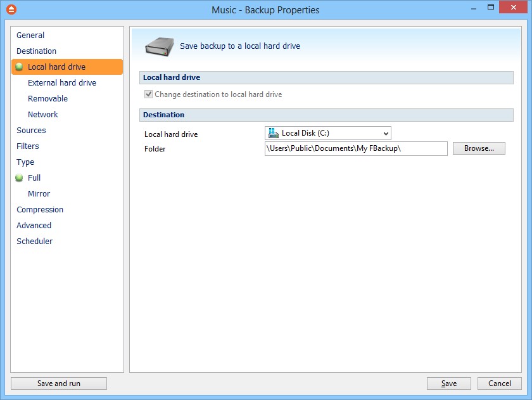
Task: Click the Browse... button
Action: 479,148
